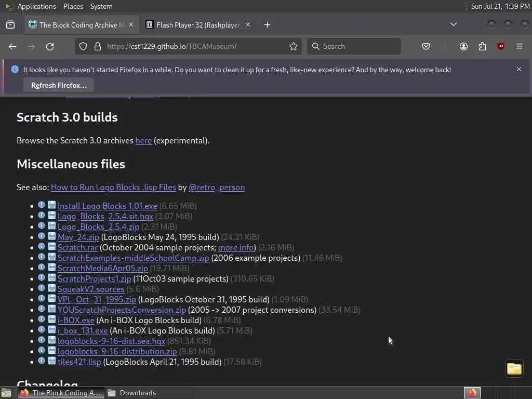Close the Flash Player 32 tab
This screenshot has height=399, width=532.
click(248, 25)
